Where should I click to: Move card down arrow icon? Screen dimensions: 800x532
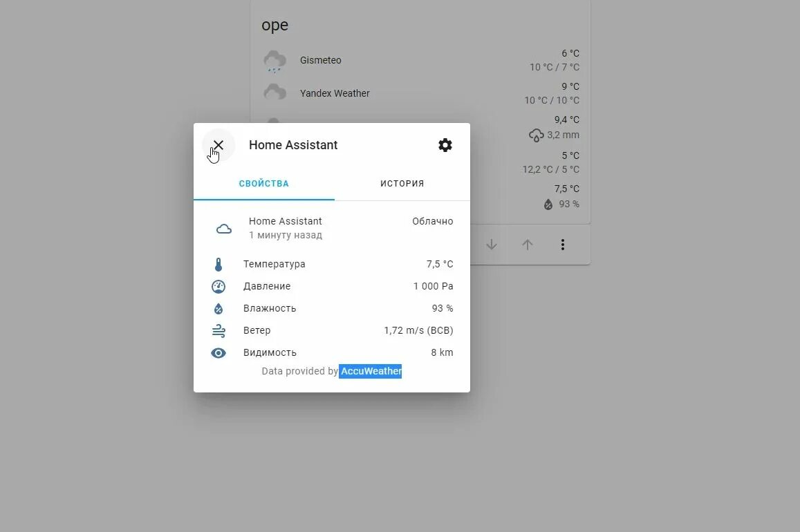[x=492, y=245]
